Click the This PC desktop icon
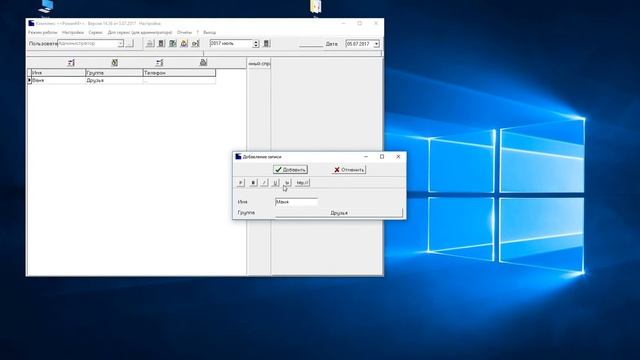The image size is (640, 360). tap(46, 7)
